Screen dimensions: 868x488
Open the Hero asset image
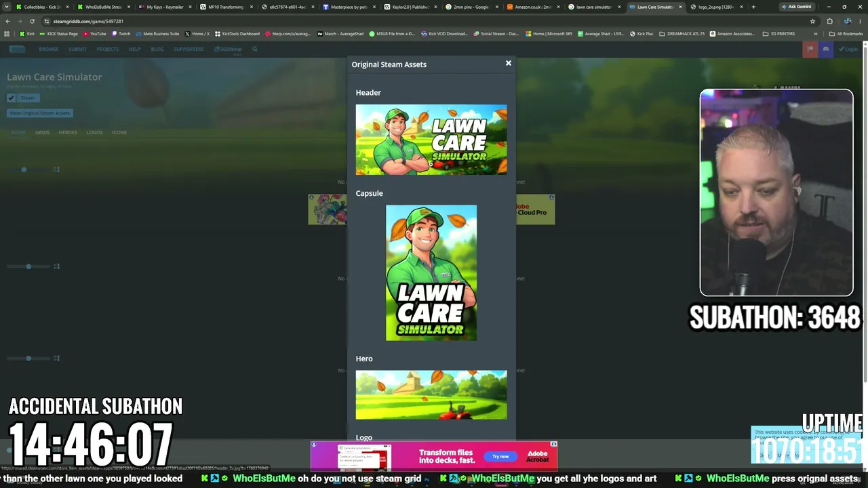coord(431,394)
